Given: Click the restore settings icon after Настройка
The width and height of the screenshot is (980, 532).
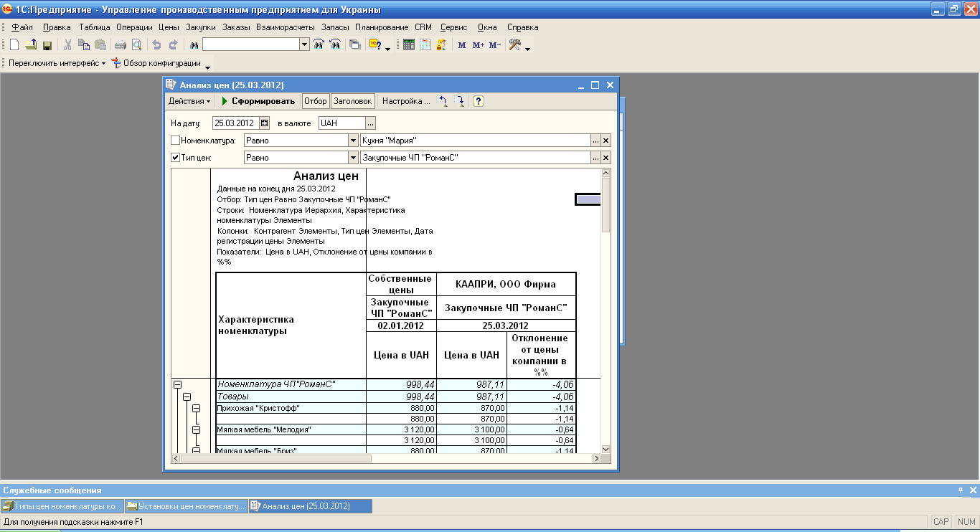Looking at the screenshot, I should tap(443, 101).
